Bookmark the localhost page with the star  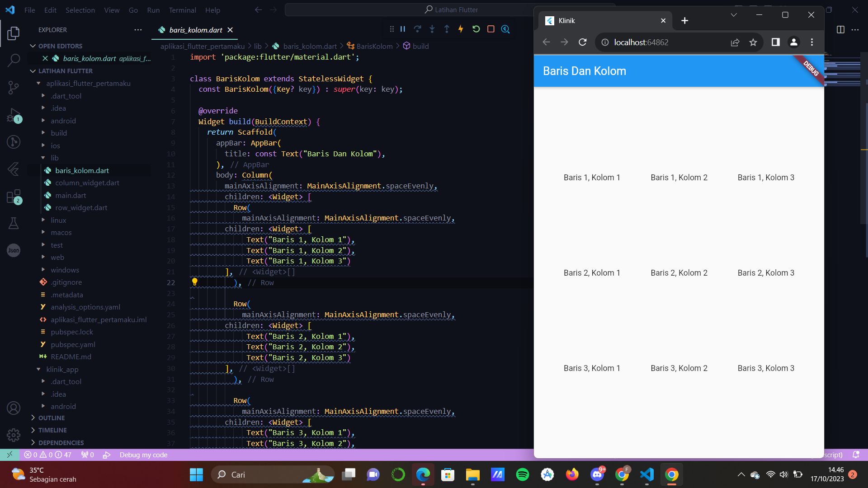pos(753,42)
